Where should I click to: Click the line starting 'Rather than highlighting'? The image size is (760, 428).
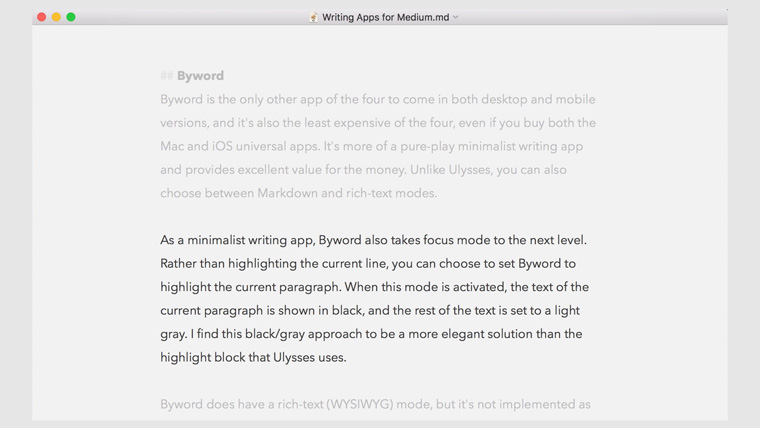pyautogui.click(x=368, y=264)
